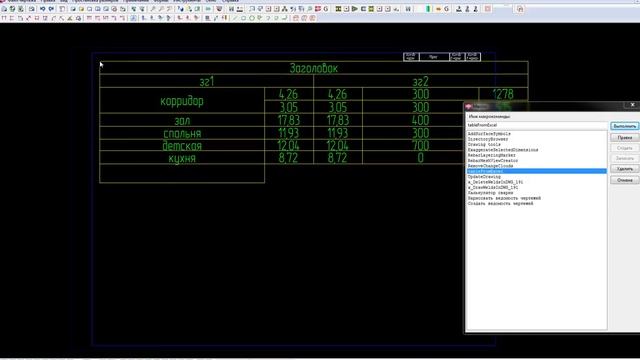Click the детская table cell

point(182,146)
